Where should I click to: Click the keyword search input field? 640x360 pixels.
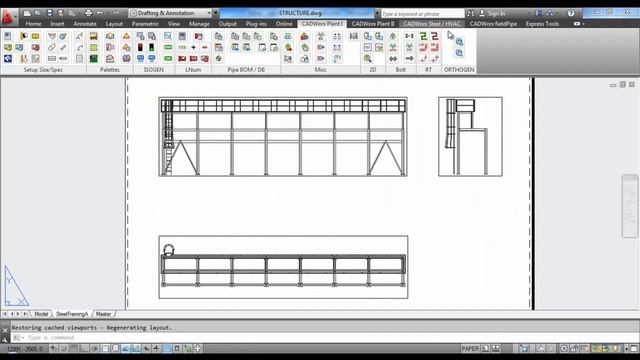pyautogui.click(x=422, y=13)
